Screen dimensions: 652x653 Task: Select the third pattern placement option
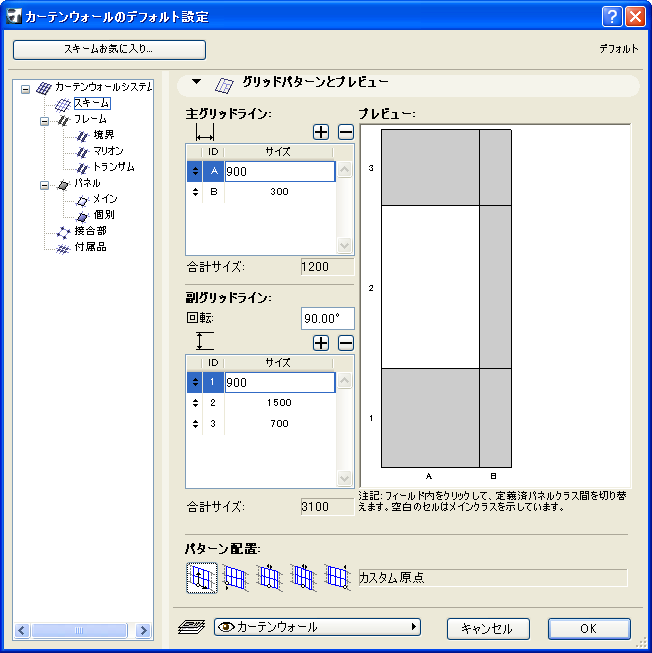coord(269,578)
